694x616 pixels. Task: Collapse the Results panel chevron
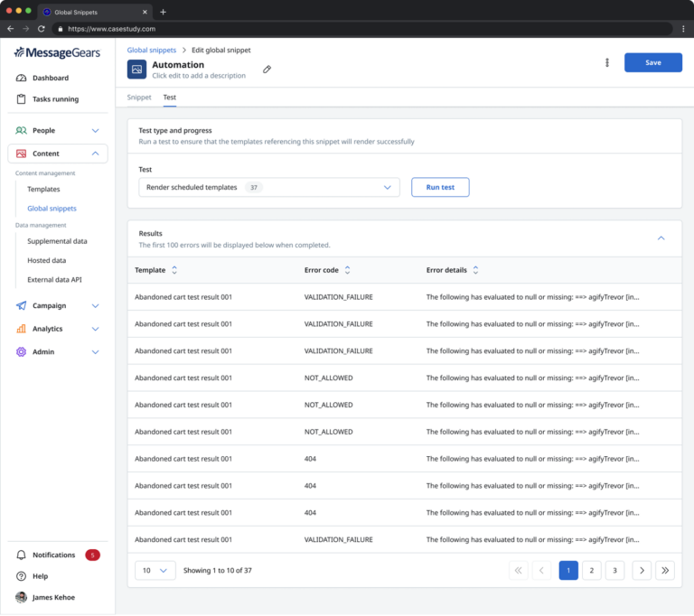(661, 238)
